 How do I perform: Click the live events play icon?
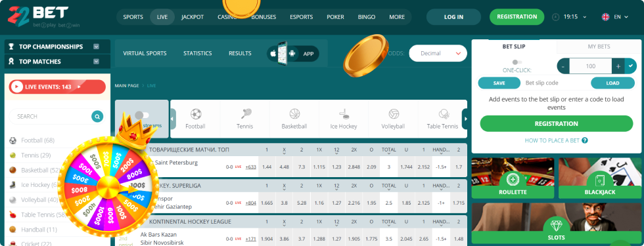(17, 87)
